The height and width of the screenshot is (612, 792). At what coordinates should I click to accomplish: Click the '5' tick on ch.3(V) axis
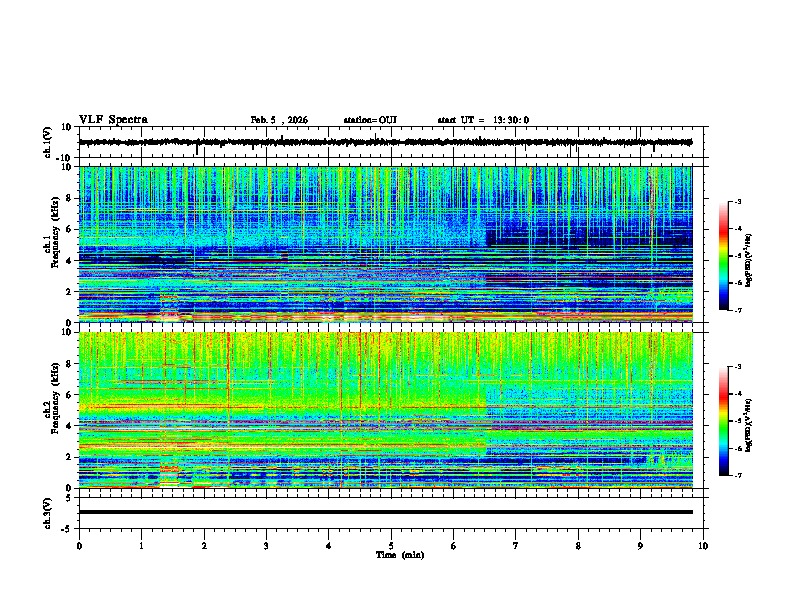[x=69, y=498]
